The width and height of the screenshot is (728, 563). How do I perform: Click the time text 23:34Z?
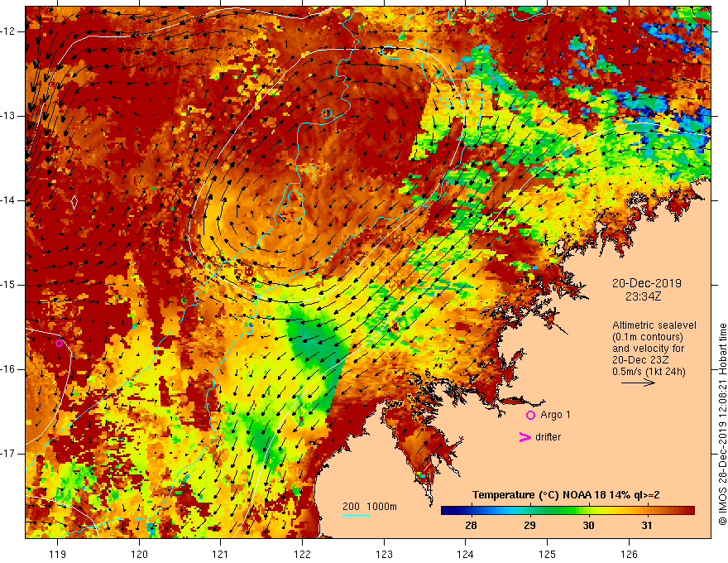tap(643, 296)
